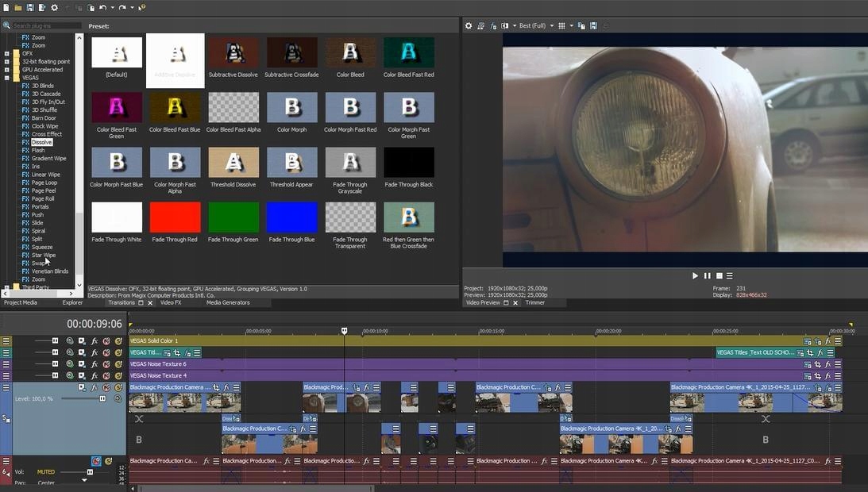The image size is (868, 492).
Task: Expand the OFX folder in plug-in tree
Action: tap(7, 53)
